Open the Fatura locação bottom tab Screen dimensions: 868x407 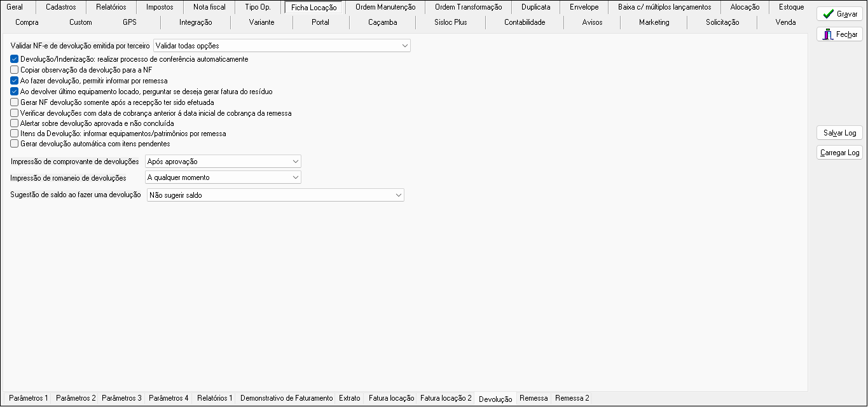(392, 398)
